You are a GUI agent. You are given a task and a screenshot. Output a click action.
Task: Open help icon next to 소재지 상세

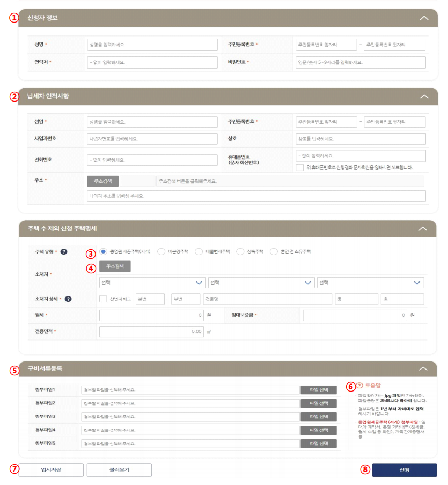click(x=68, y=299)
